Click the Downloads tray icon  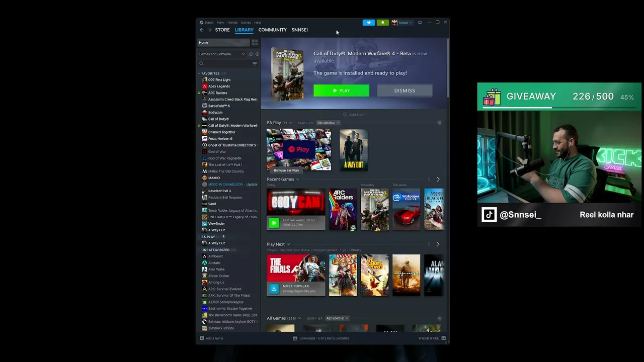(295, 338)
